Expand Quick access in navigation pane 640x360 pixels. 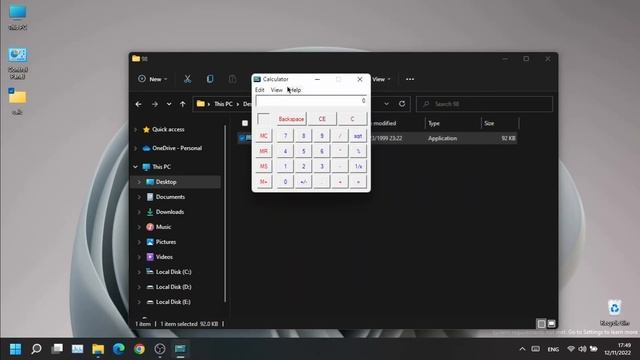pos(136,129)
